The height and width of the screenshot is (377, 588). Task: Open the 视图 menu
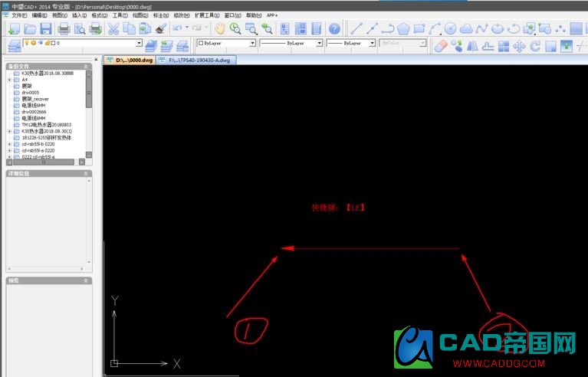60,15
